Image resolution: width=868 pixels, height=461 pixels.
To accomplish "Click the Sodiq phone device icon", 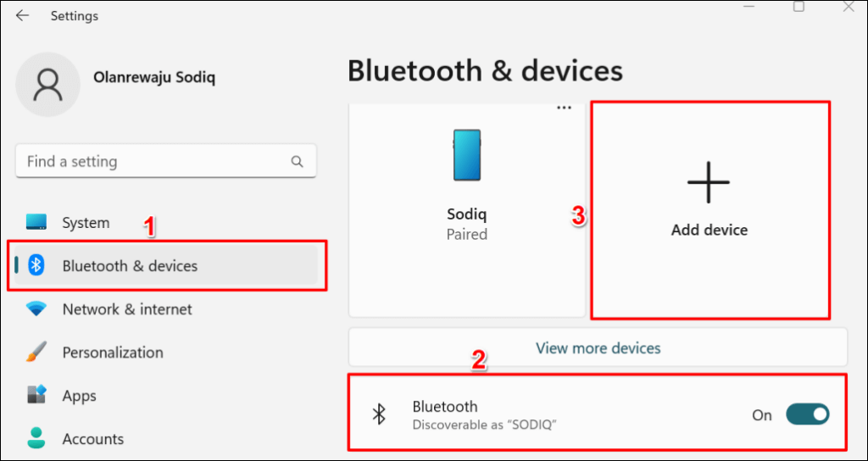I will click(466, 155).
